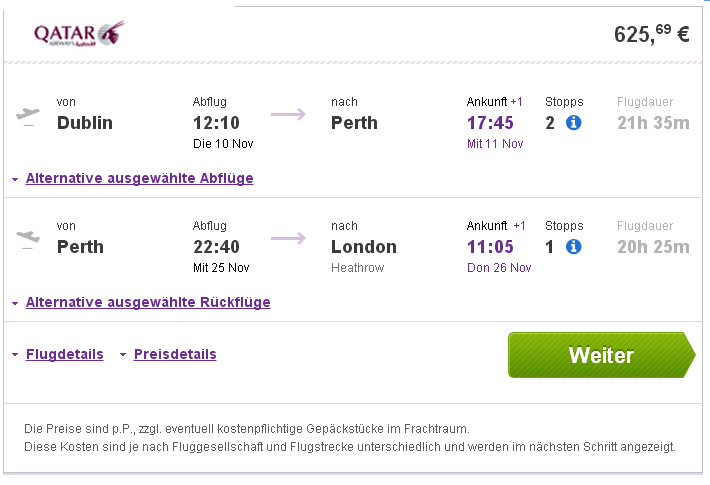
Task: Click the plane icon beside Perth origin
Action: click(28, 240)
